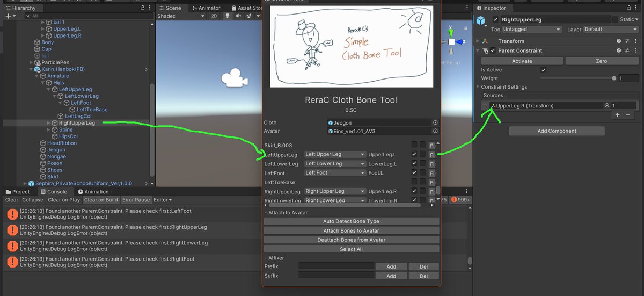Toggle scene lighting lightbulb icon
644x296 pixels.
(x=227, y=16)
